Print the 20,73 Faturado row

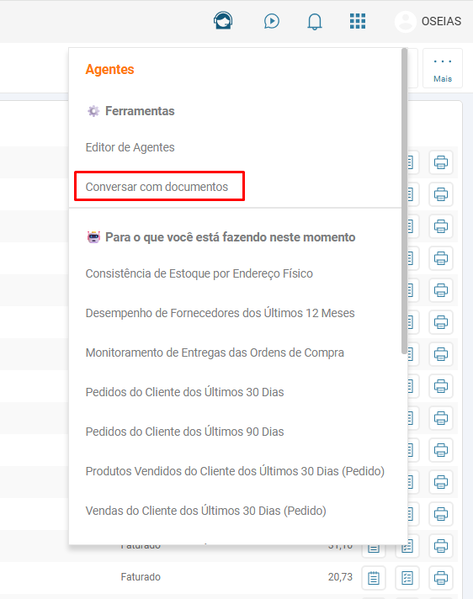click(x=441, y=578)
